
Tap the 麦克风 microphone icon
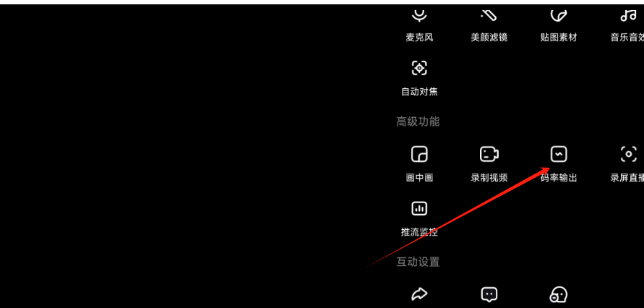tap(419, 16)
